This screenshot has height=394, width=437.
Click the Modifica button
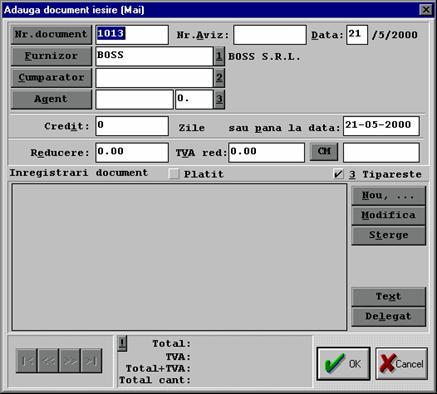pos(389,215)
